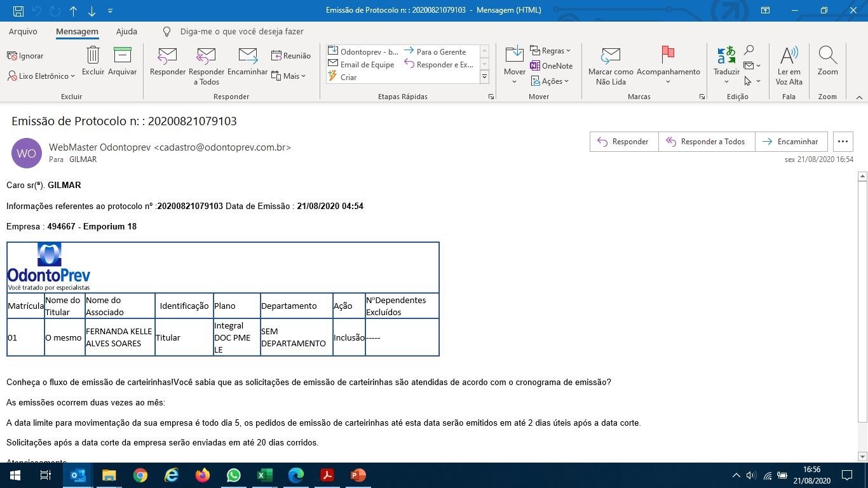The image size is (868, 488).
Task: Expand the Etapas Rápidas gallery list
Action: coord(484,77)
